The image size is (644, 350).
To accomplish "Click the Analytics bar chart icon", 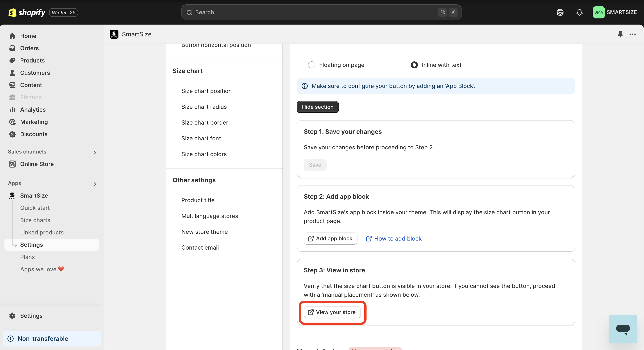I will pos(12,109).
